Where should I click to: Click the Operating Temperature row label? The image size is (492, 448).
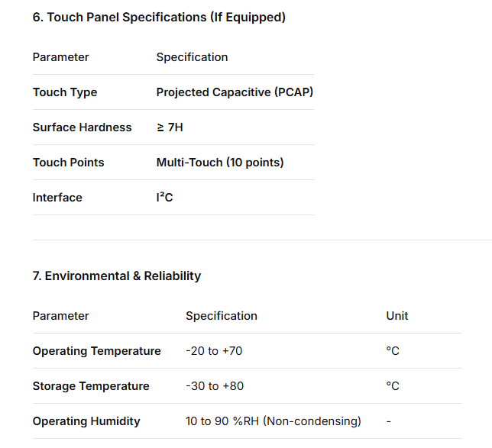point(96,351)
